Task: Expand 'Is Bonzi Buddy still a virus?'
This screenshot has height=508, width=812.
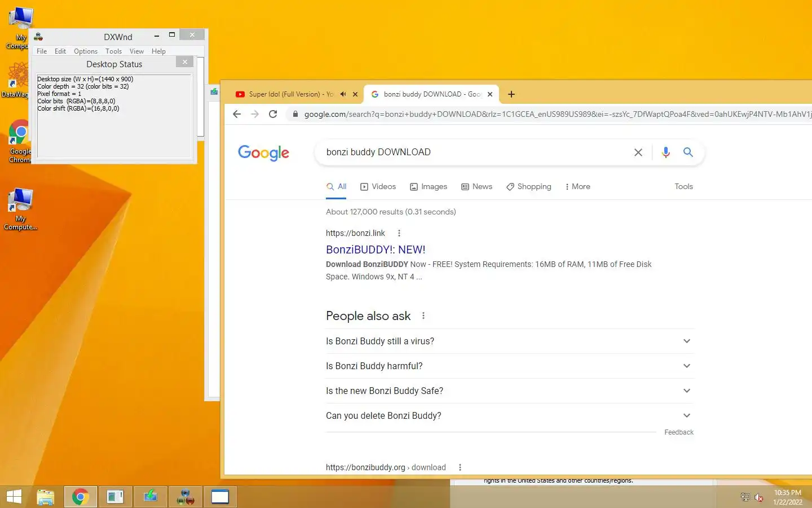Action: coord(509,341)
